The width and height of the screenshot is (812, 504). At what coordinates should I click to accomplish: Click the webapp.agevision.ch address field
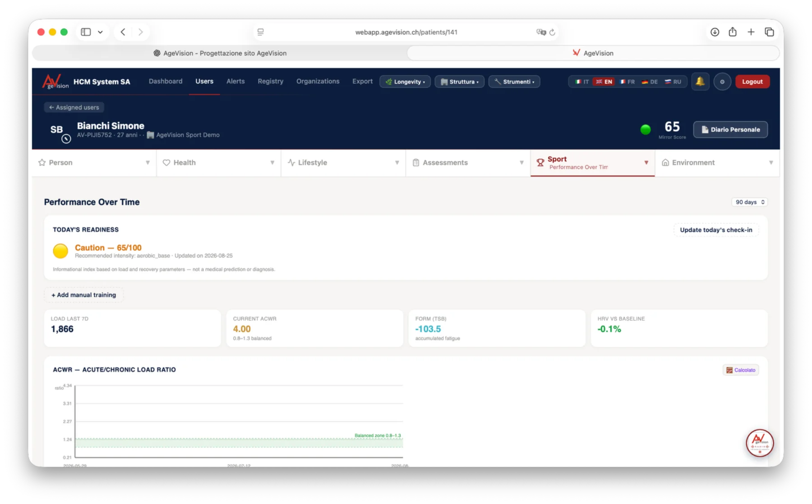click(406, 32)
